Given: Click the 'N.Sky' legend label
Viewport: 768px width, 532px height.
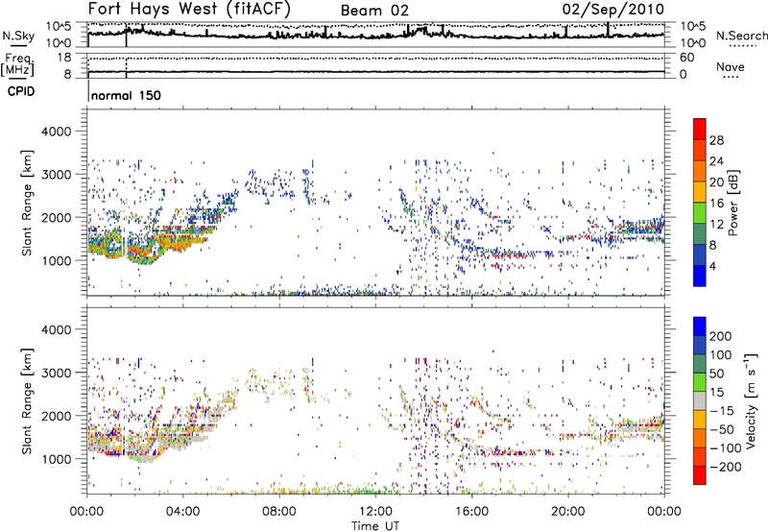Looking at the screenshot, I should [18, 36].
